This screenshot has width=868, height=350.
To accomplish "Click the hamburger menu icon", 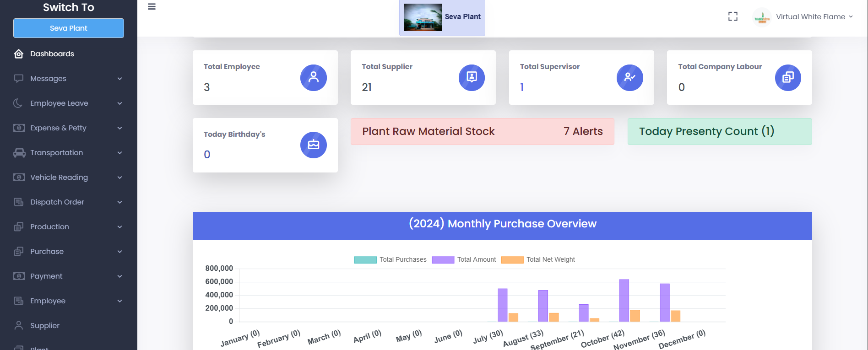I will click(x=152, y=7).
